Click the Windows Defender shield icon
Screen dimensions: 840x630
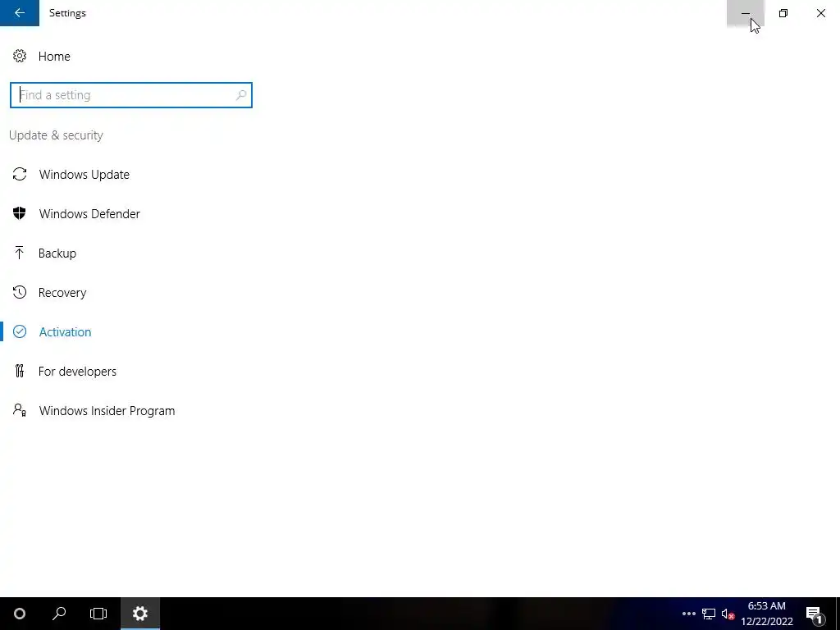point(20,213)
